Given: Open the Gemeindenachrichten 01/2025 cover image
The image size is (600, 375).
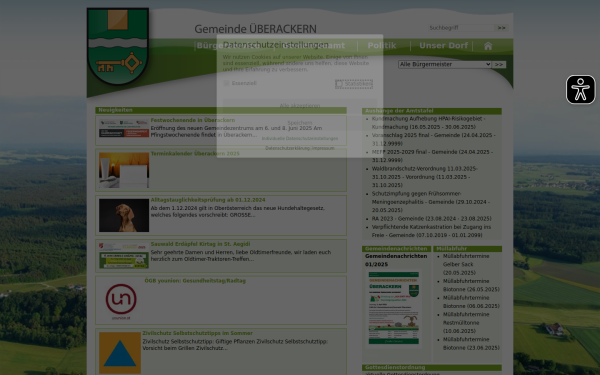Looking at the screenshot, I should pos(394,308).
